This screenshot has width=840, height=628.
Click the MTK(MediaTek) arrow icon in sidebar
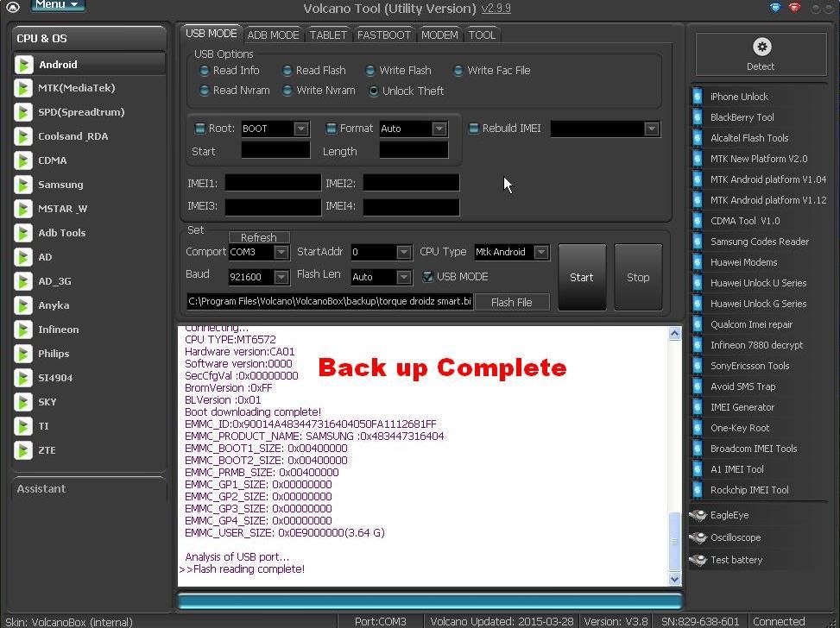pyautogui.click(x=24, y=88)
